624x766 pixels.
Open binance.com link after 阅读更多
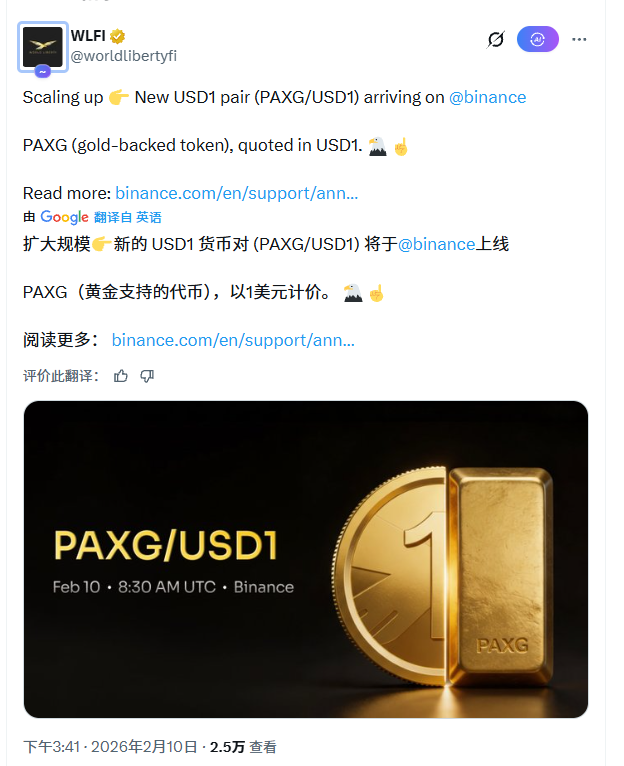tap(233, 340)
